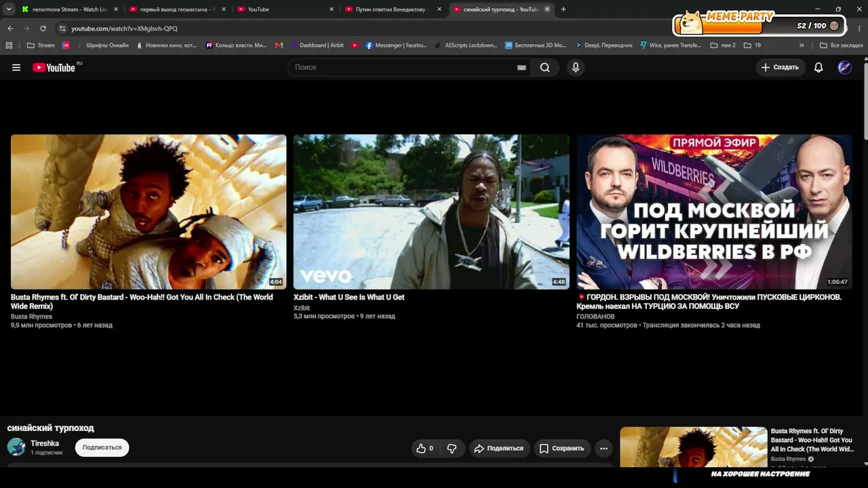
Task: Open the Xzibit - What U See Is What U Get title
Action: (349, 297)
